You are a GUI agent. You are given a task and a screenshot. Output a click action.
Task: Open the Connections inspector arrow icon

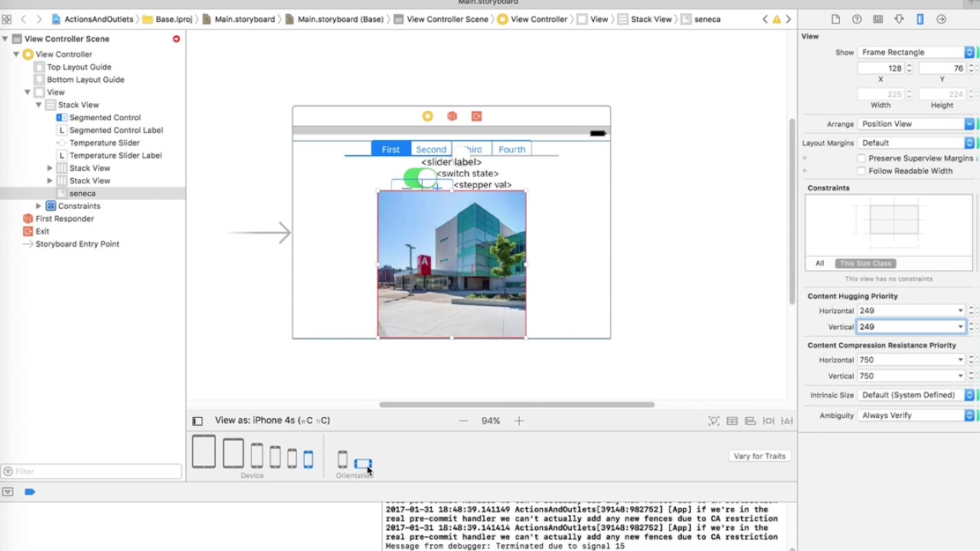coord(941,19)
